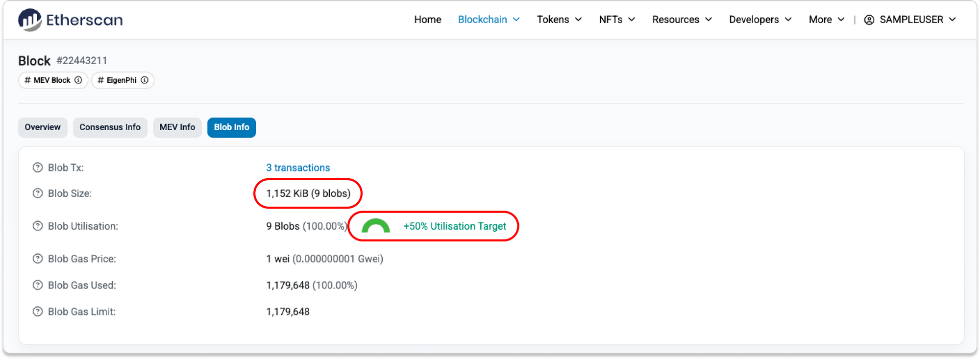Click help icon beside Blob Size
The image size is (980, 359).
click(x=38, y=193)
